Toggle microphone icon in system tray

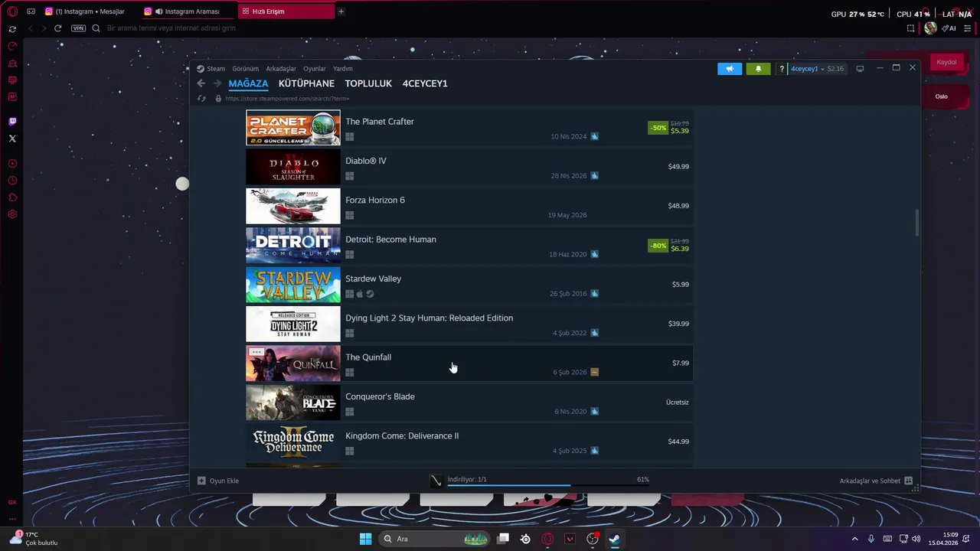tap(871, 539)
